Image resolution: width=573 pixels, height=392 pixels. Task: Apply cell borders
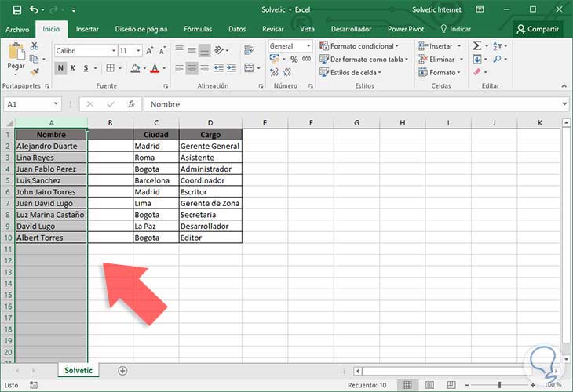[110, 68]
